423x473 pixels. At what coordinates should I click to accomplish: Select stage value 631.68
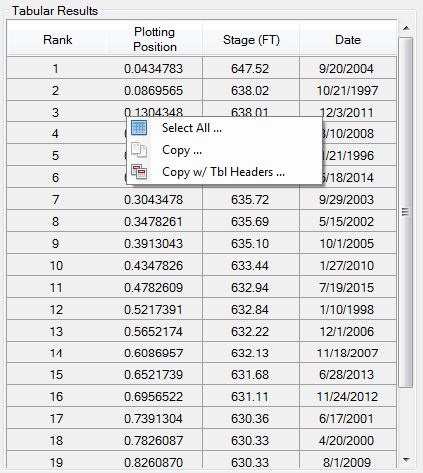click(x=251, y=374)
